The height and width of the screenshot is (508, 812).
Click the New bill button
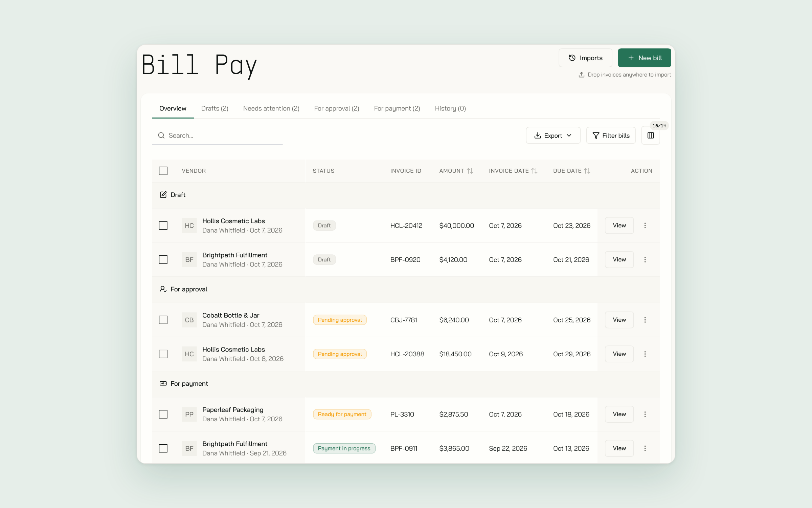click(644, 58)
